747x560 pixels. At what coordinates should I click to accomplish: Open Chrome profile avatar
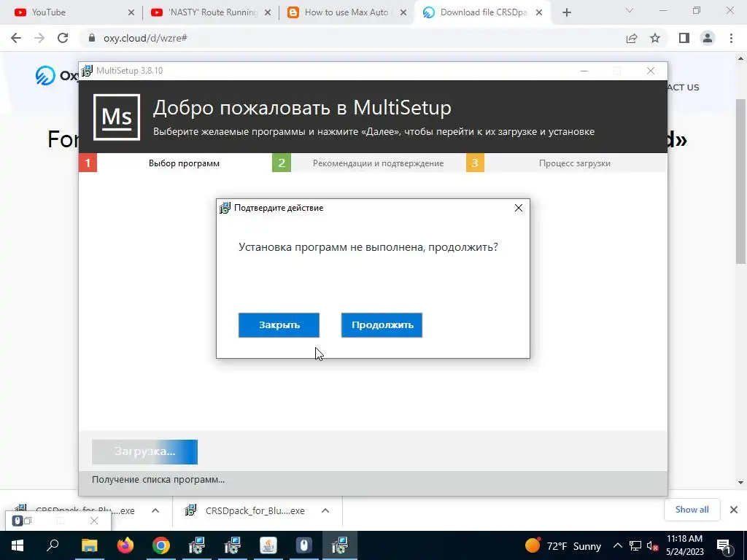[x=708, y=38]
